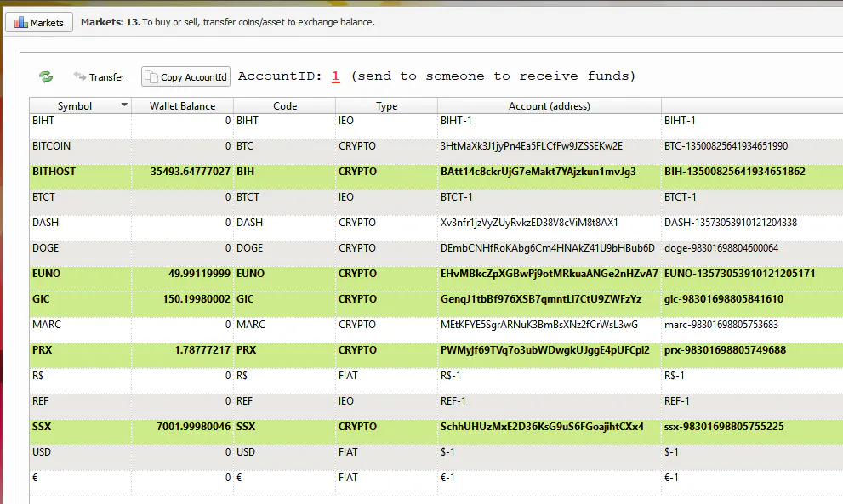
Task: Sort by the Wallet Balance column header
Action: pyautogui.click(x=182, y=106)
